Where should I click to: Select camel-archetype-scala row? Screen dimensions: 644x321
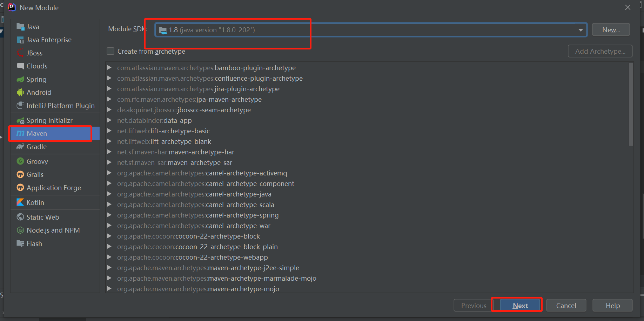click(x=367, y=205)
